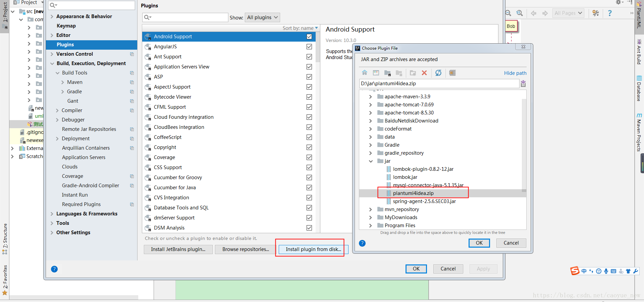Open Database side tool window
This screenshot has width=644, height=302.
point(639,88)
